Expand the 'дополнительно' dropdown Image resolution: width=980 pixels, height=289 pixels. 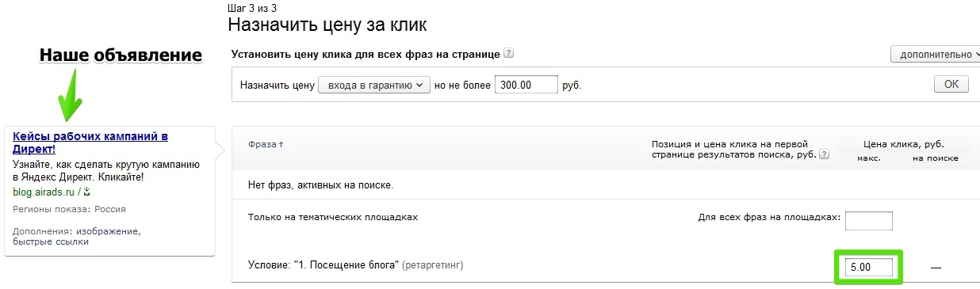point(936,55)
